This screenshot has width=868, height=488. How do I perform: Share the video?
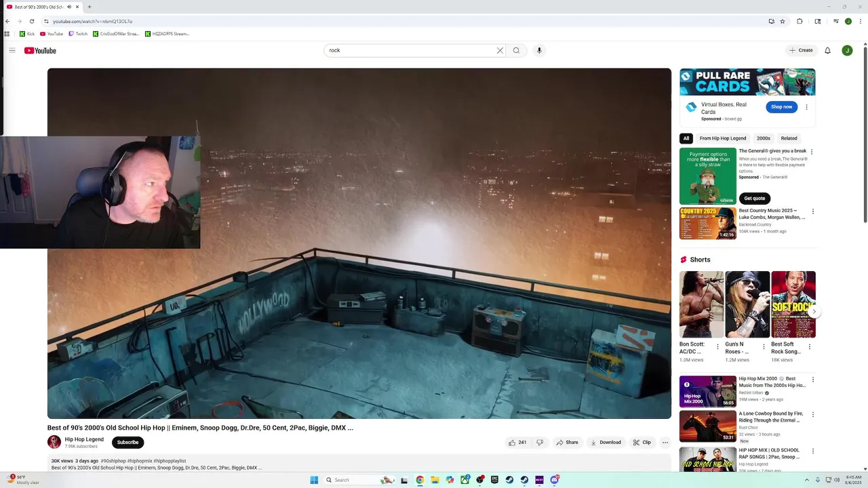[567, 443]
